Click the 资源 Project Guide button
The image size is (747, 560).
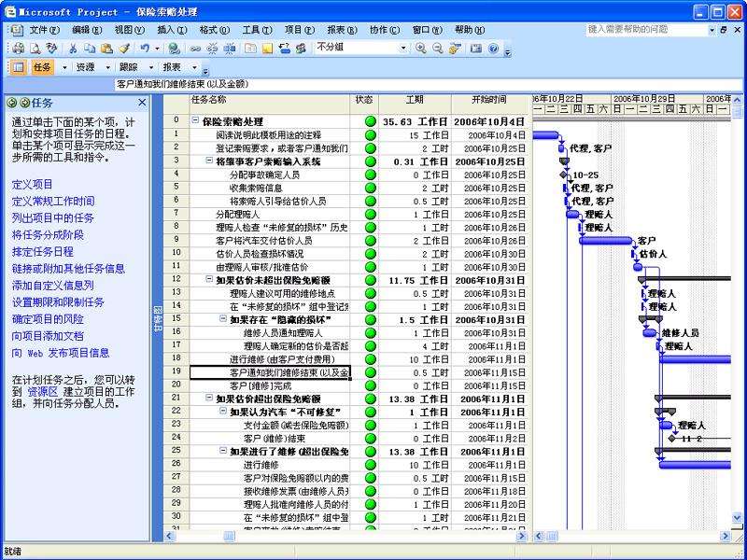coord(86,67)
